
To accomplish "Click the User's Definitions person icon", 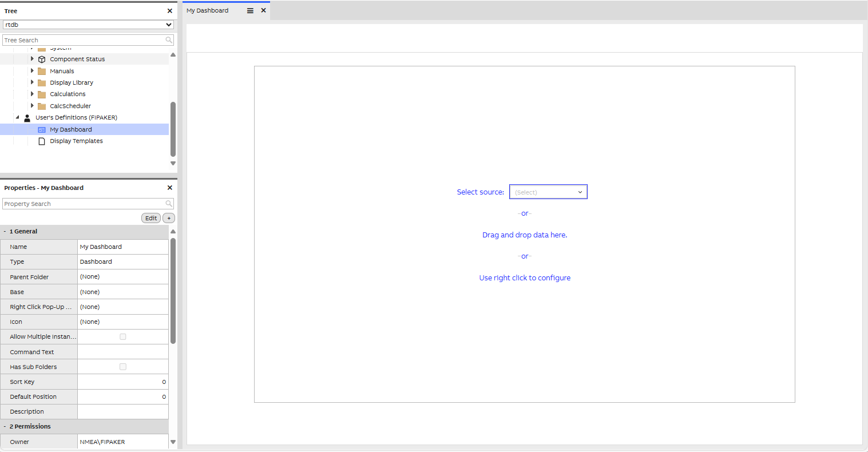I will click(27, 117).
